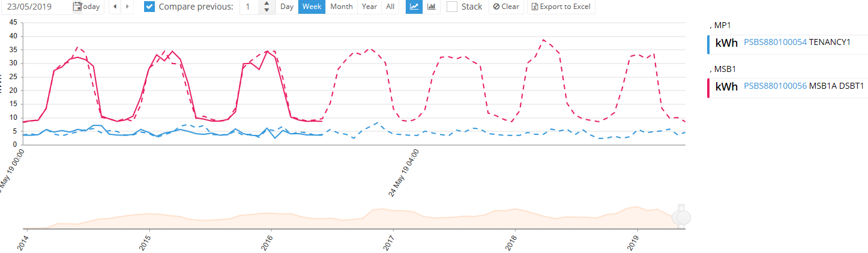Image resolution: width=868 pixels, height=253 pixels.
Task: Select the Month range tab
Action: (342, 7)
